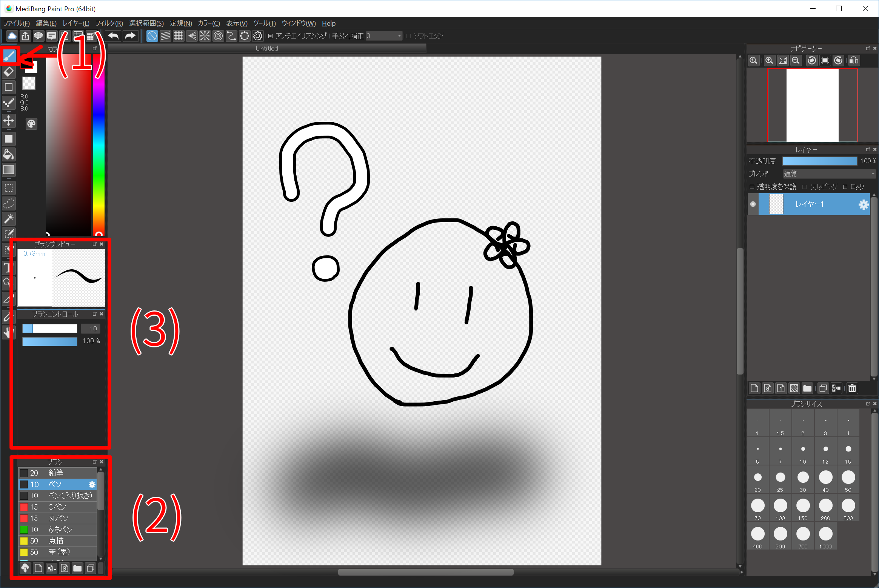Click the ペン brush in brush list
The width and height of the screenshot is (879, 588).
pos(56,484)
